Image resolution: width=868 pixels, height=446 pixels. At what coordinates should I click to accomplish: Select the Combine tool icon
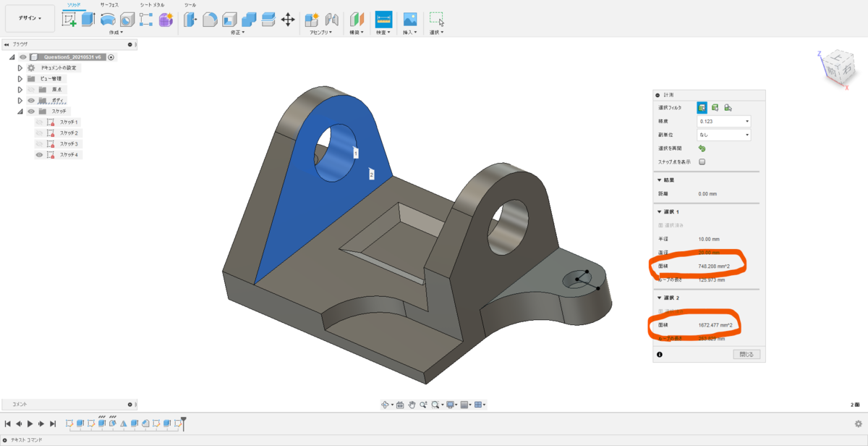[249, 20]
